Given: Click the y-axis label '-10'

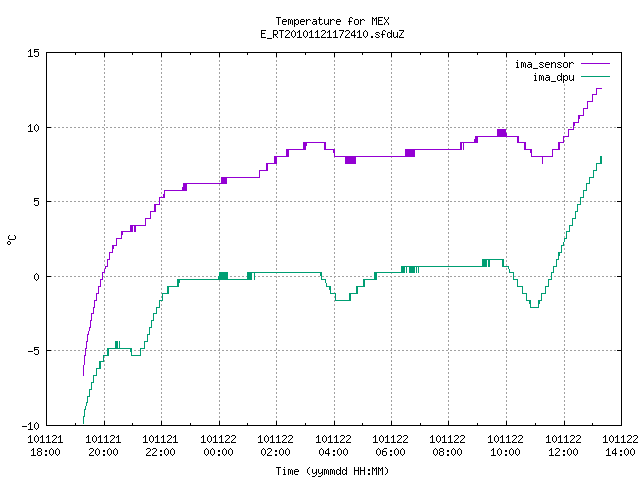Looking at the screenshot, I should (x=31, y=426).
